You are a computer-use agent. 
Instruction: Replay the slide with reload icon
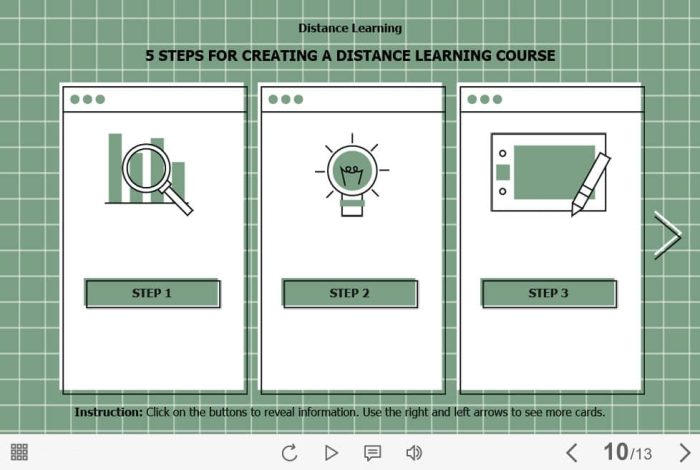click(289, 453)
